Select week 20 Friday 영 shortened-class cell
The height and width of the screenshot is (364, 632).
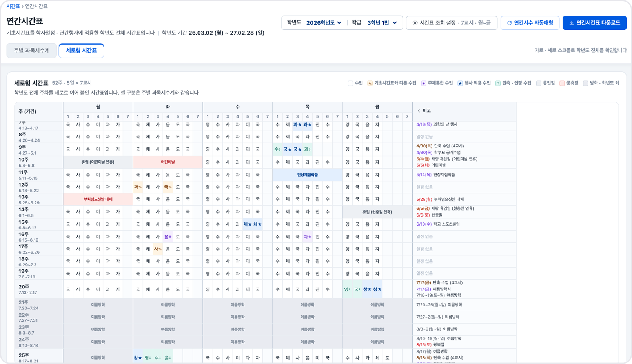click(347, 289)
